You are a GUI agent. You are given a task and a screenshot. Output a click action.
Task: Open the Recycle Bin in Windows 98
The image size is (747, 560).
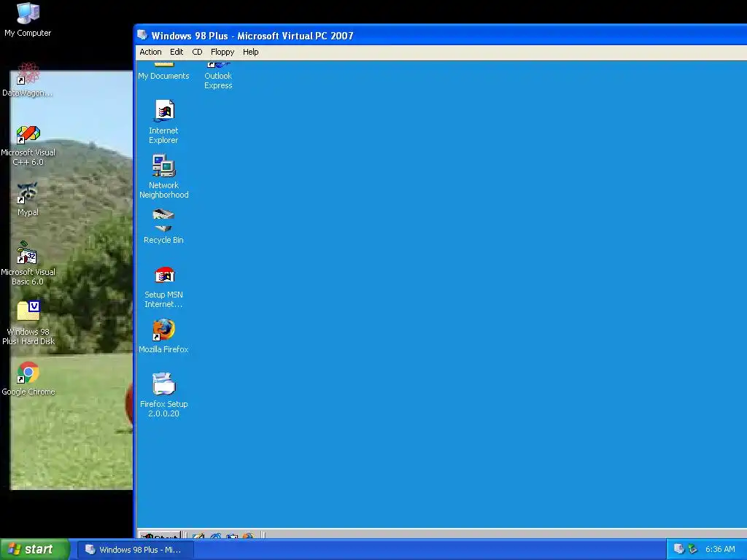[163, 227]
